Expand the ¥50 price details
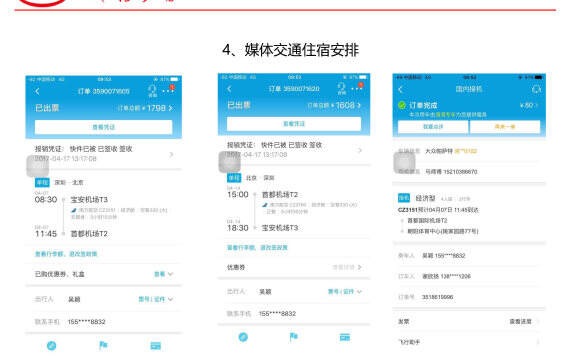Image resolution: width=570 pixels, height=360 pixels. tap(529, 105)
